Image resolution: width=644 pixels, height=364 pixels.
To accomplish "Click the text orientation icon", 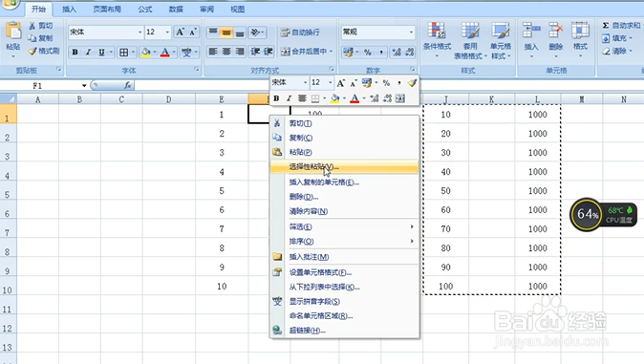I will [x=255, y=32].
